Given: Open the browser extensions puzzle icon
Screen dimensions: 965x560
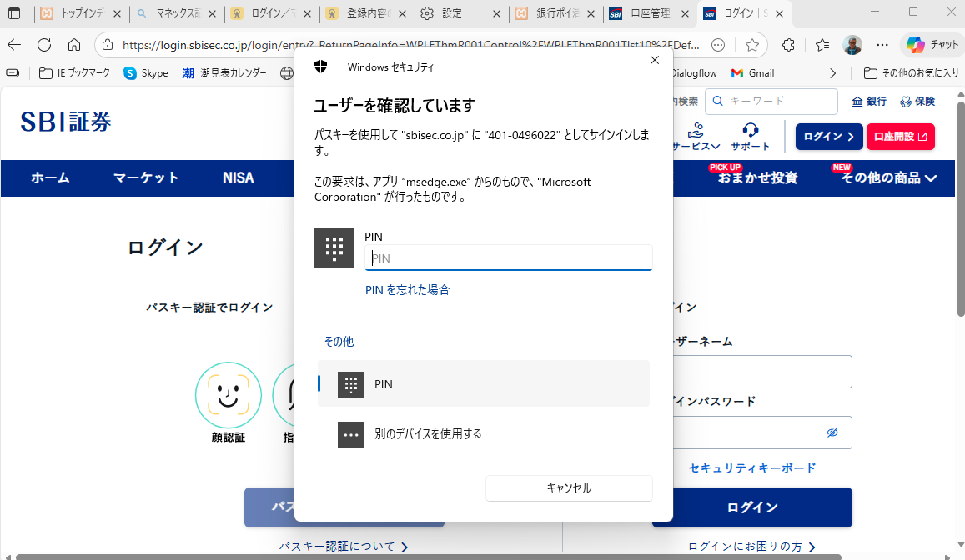Looking at the screenshot, I should [788, 45].
